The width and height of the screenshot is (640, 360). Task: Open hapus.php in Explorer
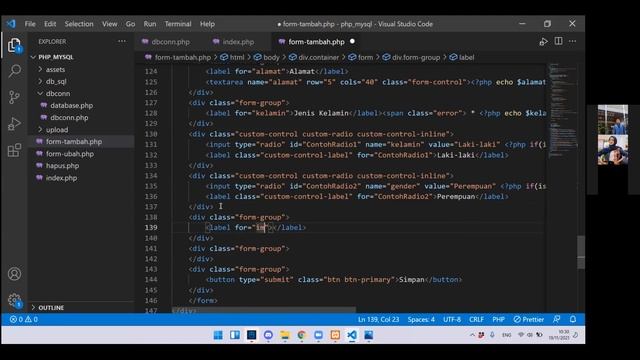62,166
